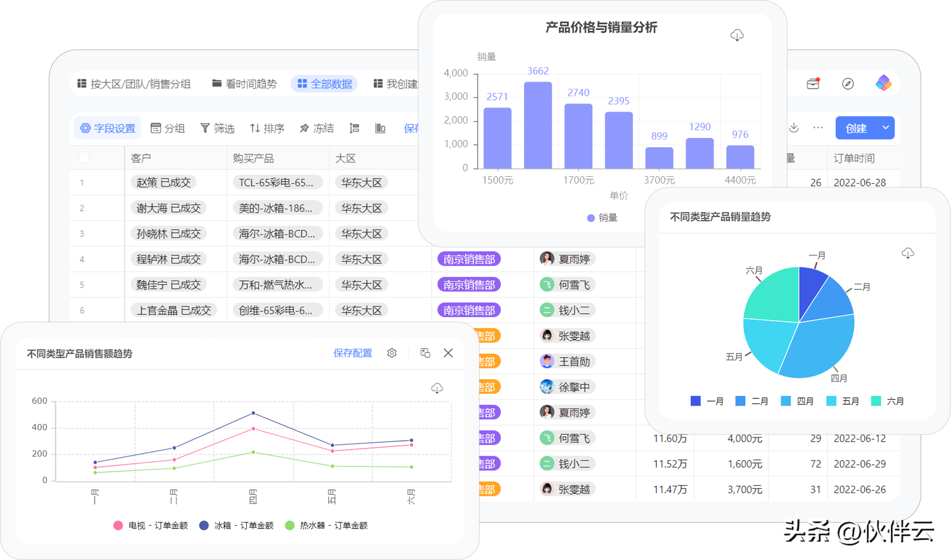Click the compass icon in top bar

pos(848,83)
